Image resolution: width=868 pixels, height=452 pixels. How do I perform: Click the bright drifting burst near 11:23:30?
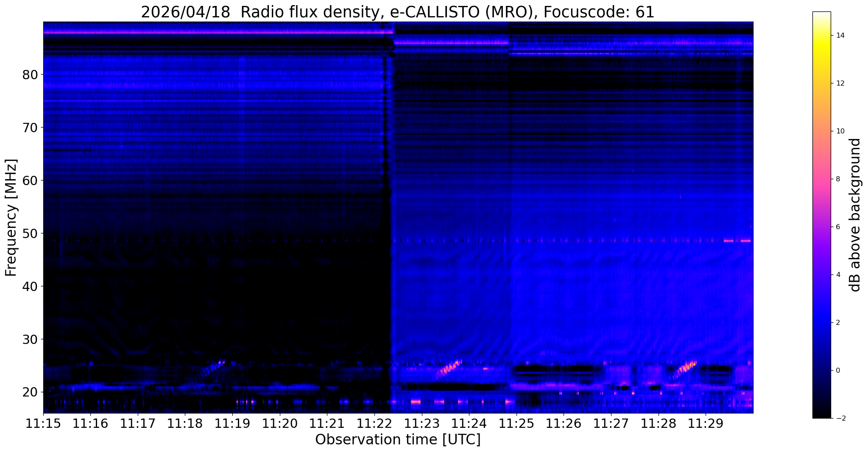(x=448, y=369)
